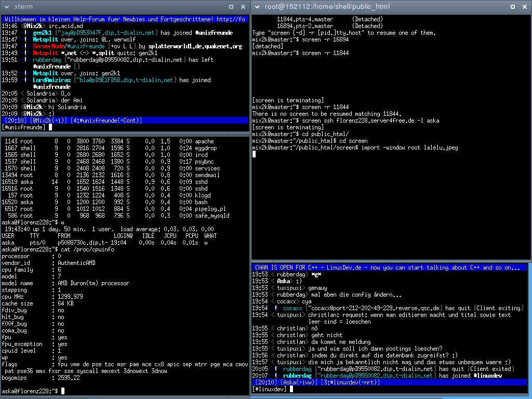
Task: Click florenz228.server4free.de in the ssh command
Action: 371,121
